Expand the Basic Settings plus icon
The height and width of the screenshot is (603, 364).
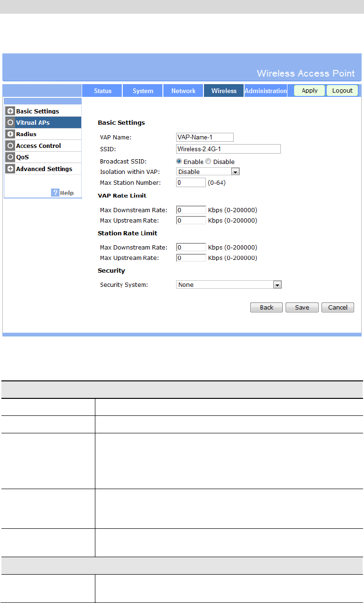point(10,111)
